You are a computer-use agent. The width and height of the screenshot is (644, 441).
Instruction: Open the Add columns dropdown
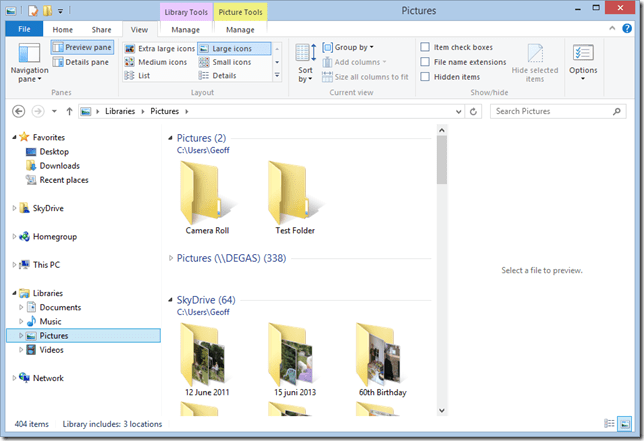(354, 62)
